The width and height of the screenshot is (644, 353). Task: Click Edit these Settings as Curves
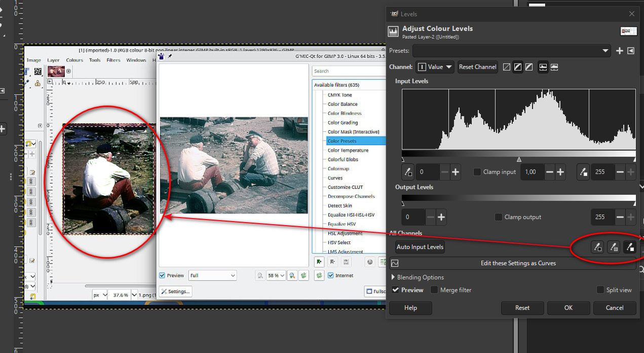coord(517,263)
